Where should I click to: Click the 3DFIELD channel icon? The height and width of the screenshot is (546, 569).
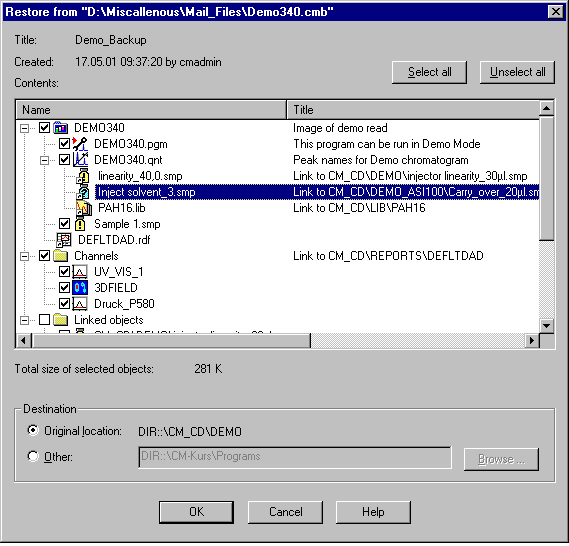(80, 288)
